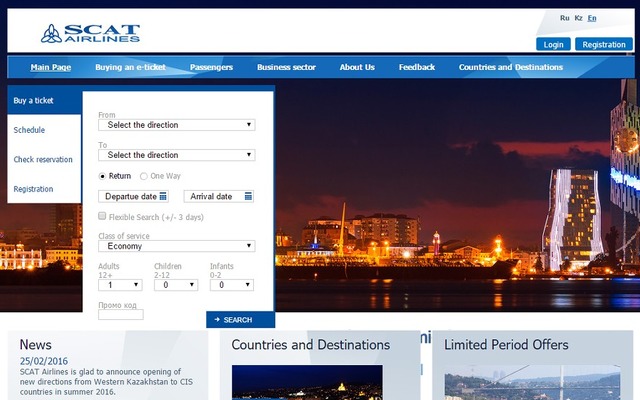The height and width of the screenshot is (400, 640).
Task: Open the Limited Period Offers heading
Action: 506,345
